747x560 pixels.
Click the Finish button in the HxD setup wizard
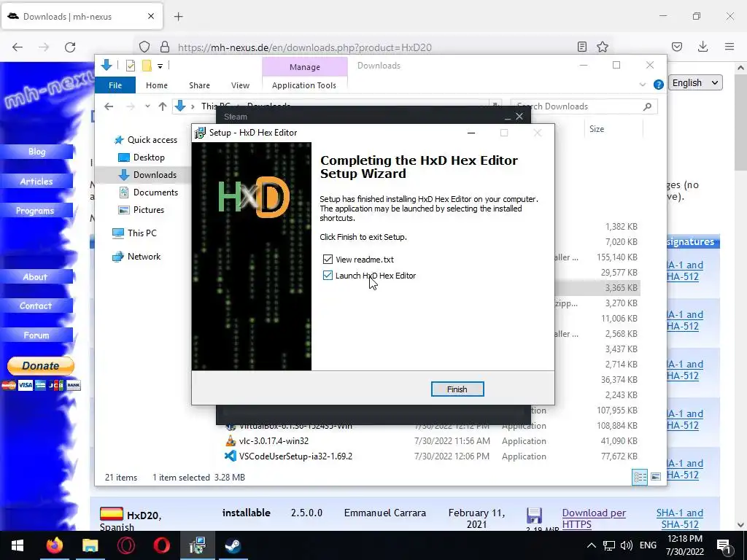457,389
